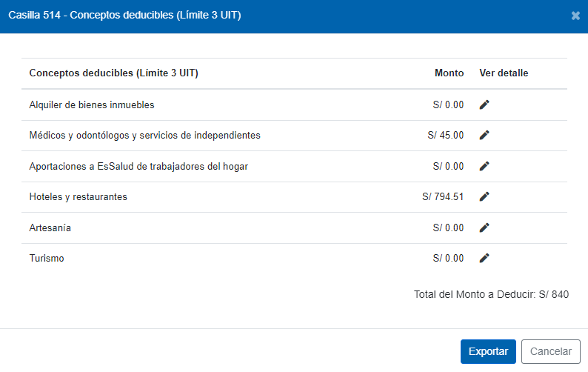Click the Conceptos deducibles column header
This screenshot has height=372, width=588.
(x=113, y=73)
